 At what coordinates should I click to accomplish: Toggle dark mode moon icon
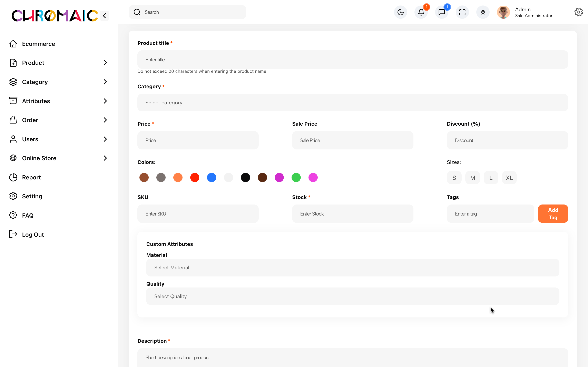[400, 12]
